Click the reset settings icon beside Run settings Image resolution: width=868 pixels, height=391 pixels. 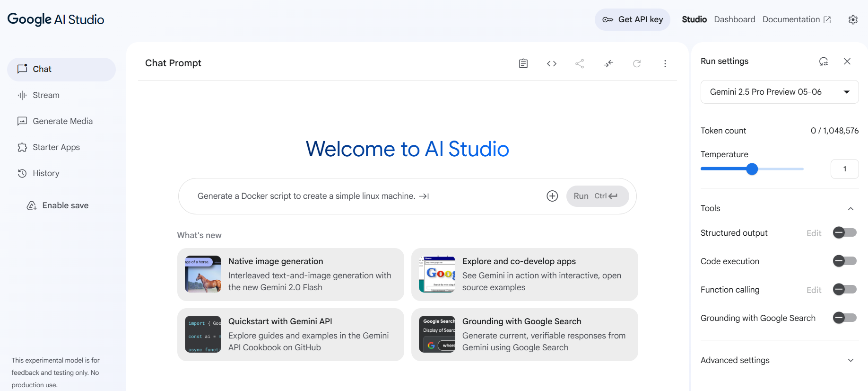pyautogui.click(x=823, y=62)
